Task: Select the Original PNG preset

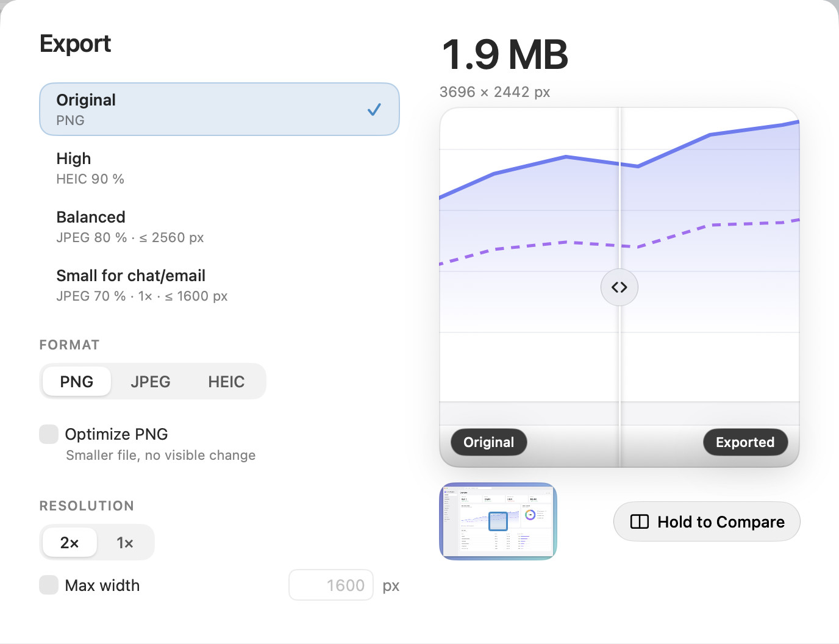Action: coord(220,109)
